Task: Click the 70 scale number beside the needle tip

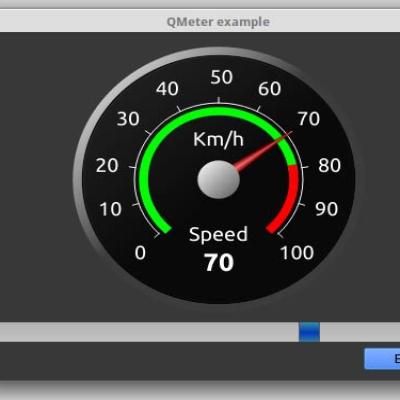Action: point(309,119)
